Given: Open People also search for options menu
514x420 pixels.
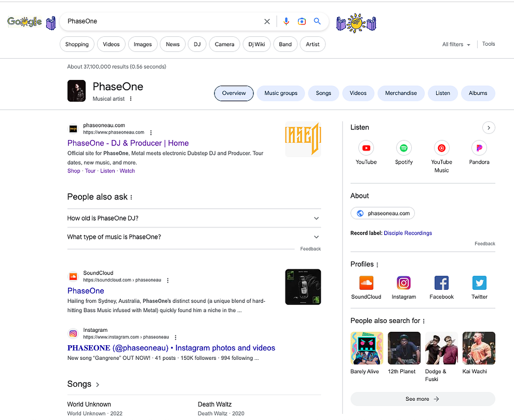Looking at the screenshot, I should (424, 321).
